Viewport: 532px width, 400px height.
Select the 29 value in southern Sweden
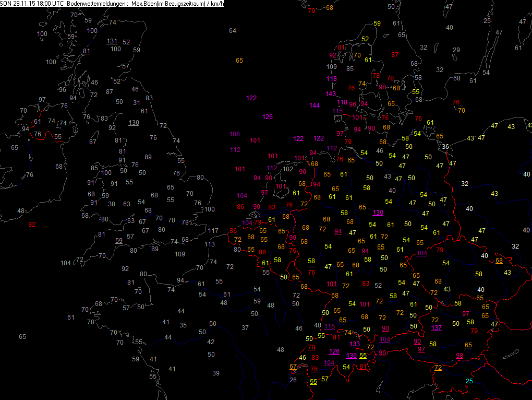click(456, 50)
